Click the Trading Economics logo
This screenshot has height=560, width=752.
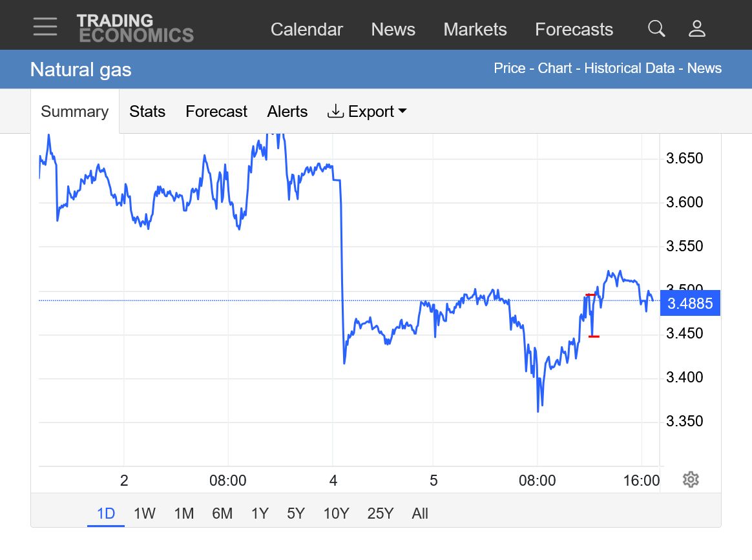point(135,28)
